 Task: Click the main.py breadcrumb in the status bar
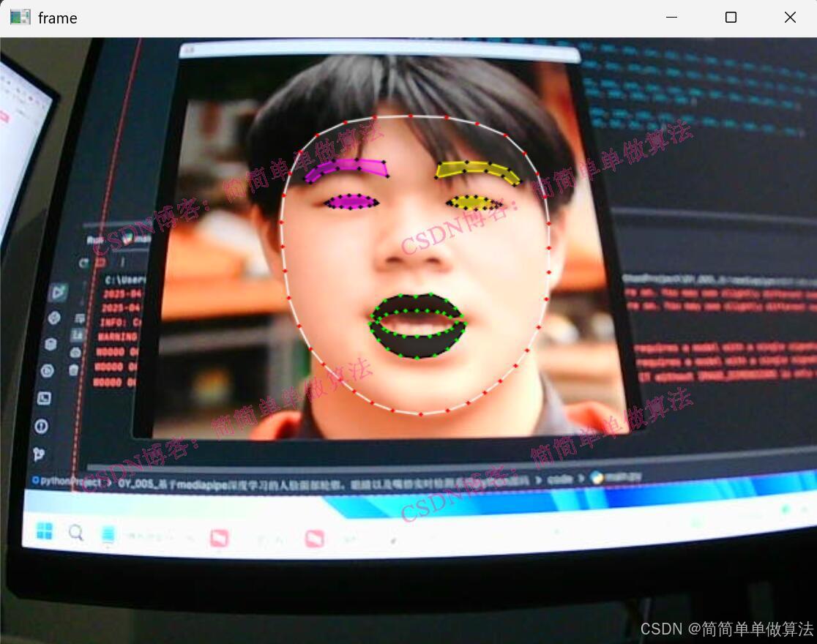click(617, 476)
